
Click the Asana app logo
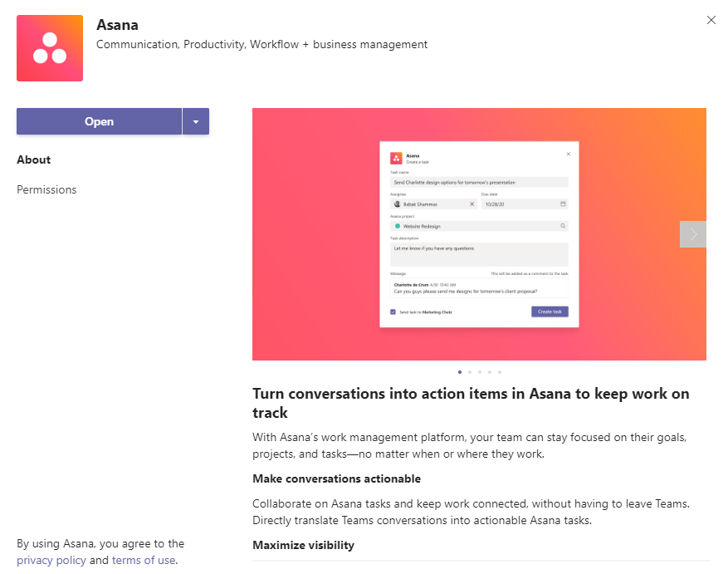(x=50, y=48)
